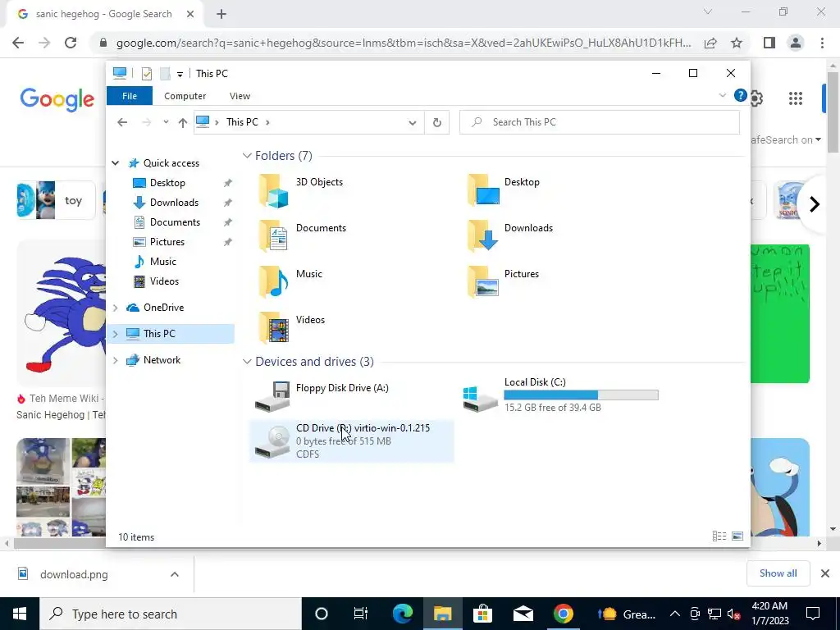Open Microsoft Store from the taskbar
840x630 pixels.
482,614
